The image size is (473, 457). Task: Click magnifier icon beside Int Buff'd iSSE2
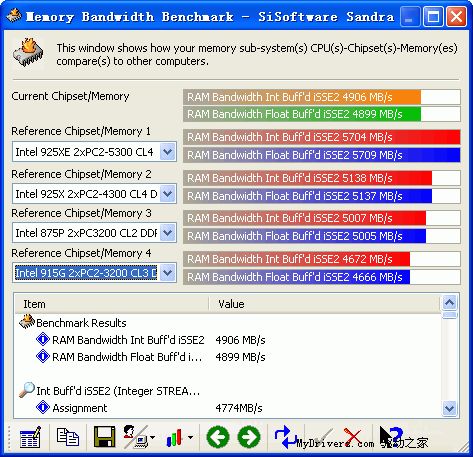tap(27, 390)
